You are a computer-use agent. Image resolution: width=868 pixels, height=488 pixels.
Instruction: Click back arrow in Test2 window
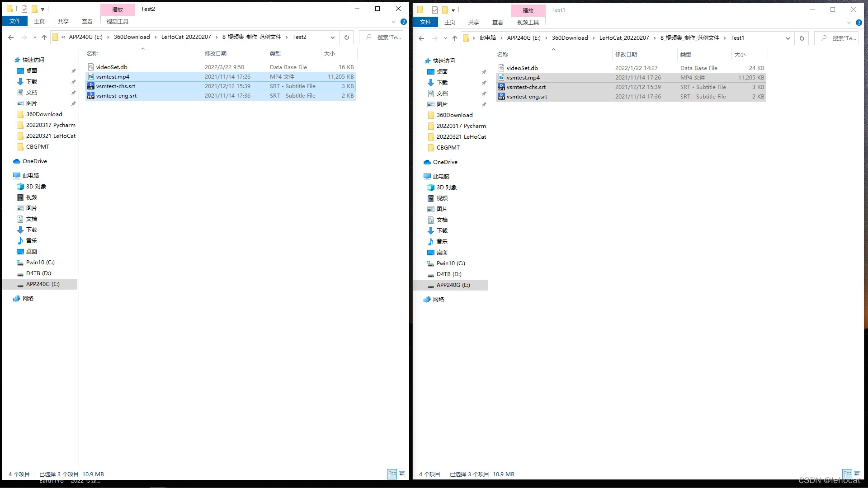click(x=11, y=38)
